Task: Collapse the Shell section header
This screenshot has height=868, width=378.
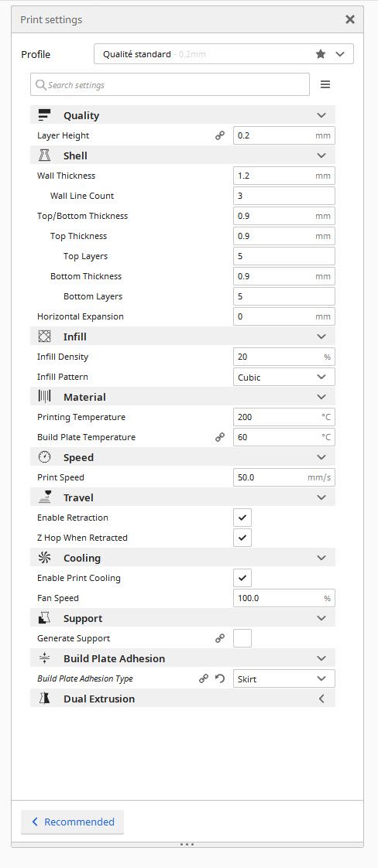Action: tap(183, 155)
